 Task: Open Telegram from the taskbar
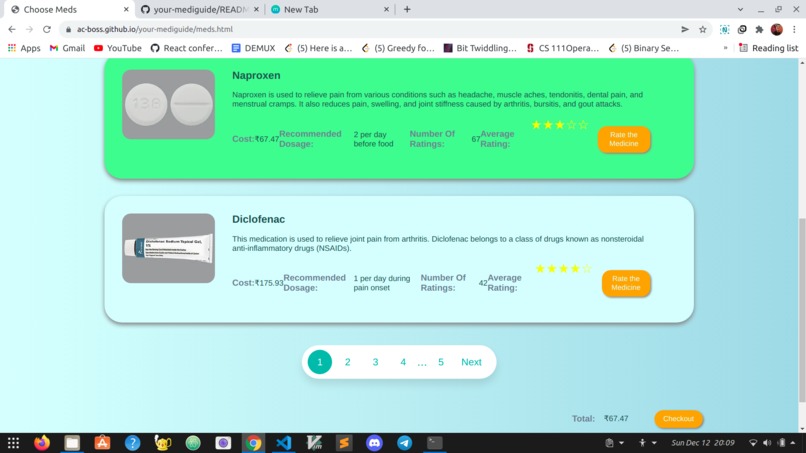click(x=405, y=443)
